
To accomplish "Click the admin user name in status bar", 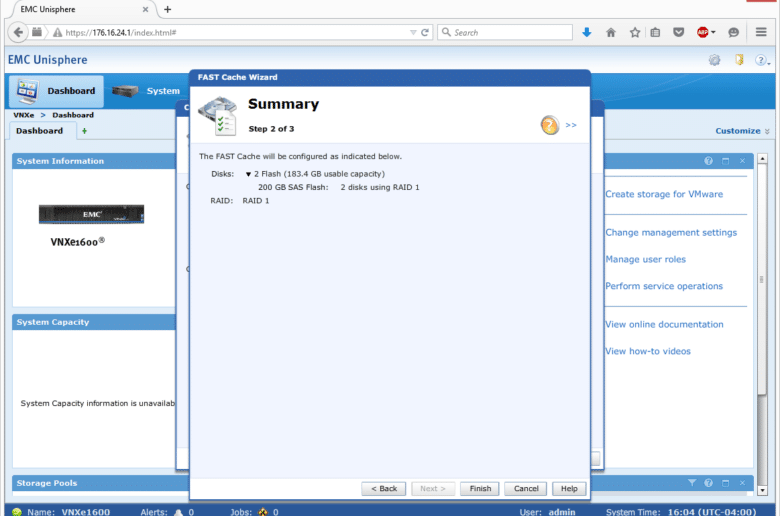I will pos(562,512).
